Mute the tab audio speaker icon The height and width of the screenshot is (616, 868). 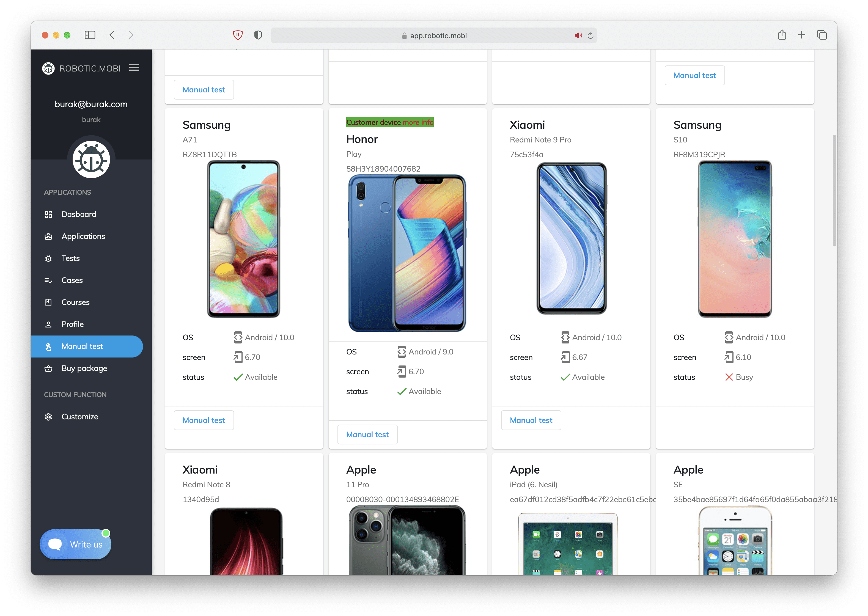click(x=578, y=36)
